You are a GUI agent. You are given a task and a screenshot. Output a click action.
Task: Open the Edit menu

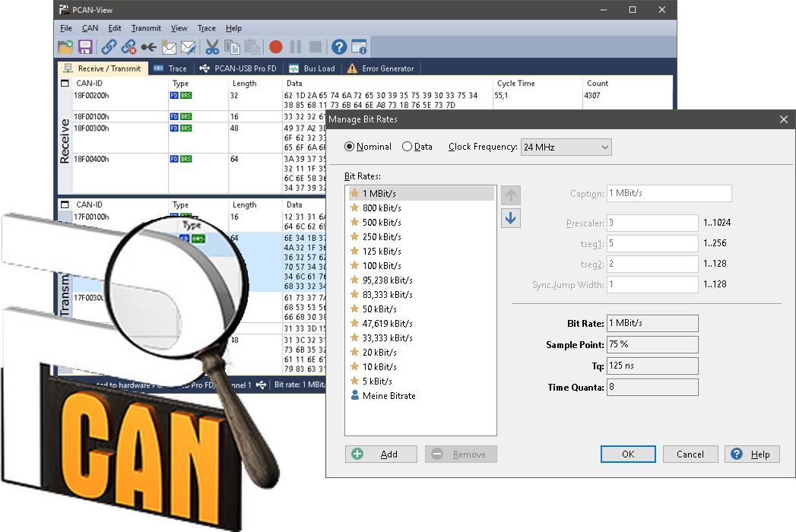coord(114,28)
